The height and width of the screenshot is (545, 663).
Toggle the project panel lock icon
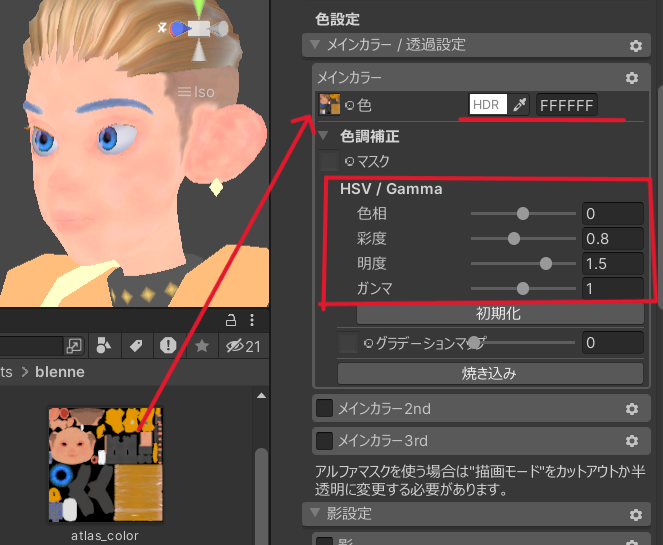(x=231, y=320)
